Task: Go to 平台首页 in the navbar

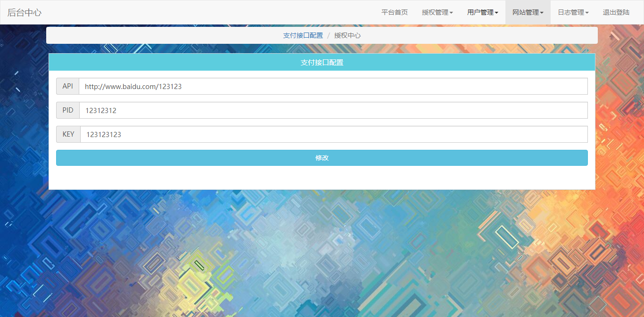Action: (x=394, y=12)
